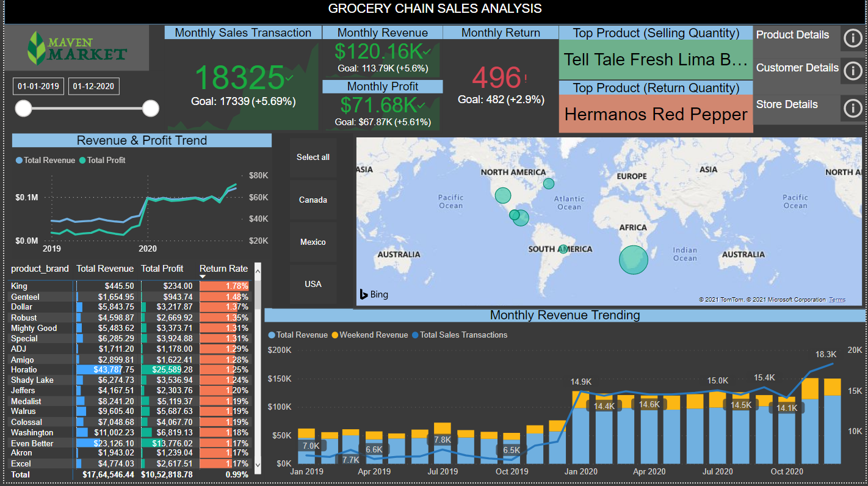Open the Customer Details info icon

(853, 71)
